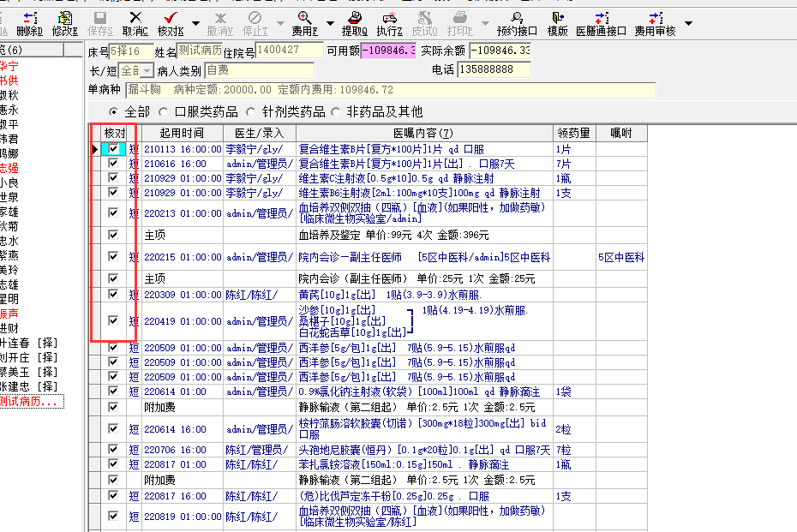Select the 全部 radio button
The width and height of the screenshot is (797, 532).
(x=113, y=111)
